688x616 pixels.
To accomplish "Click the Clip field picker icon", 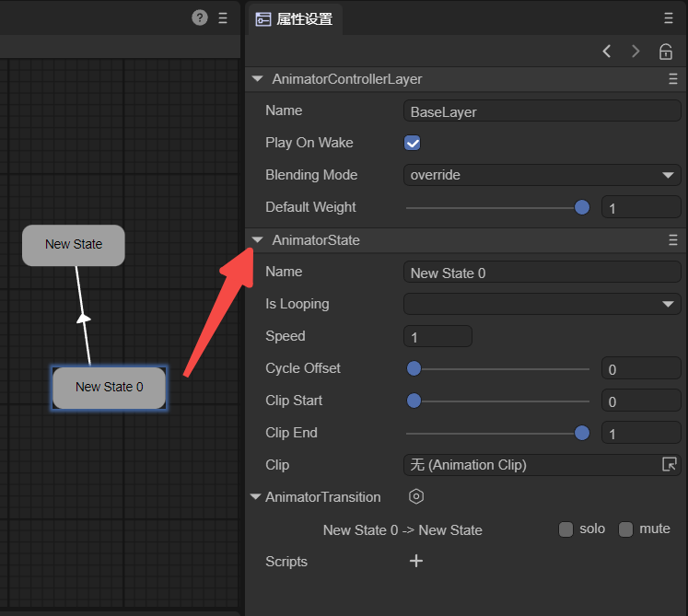I will pyautogui.click(x=670, y=465).
